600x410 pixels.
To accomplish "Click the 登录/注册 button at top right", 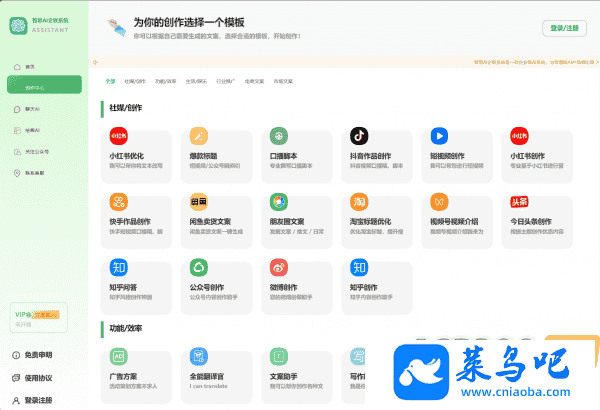I will pyautogui.click(x=564, y=28).
